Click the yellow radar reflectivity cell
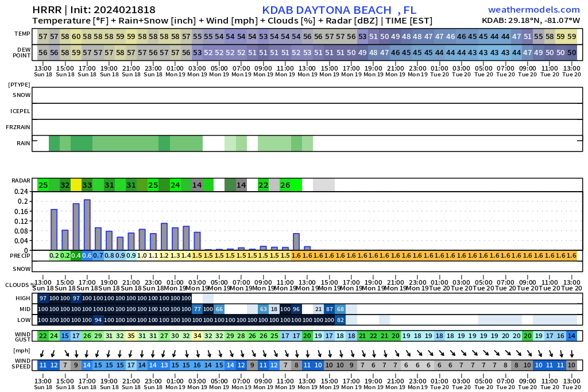 click(x=76, y=185)
